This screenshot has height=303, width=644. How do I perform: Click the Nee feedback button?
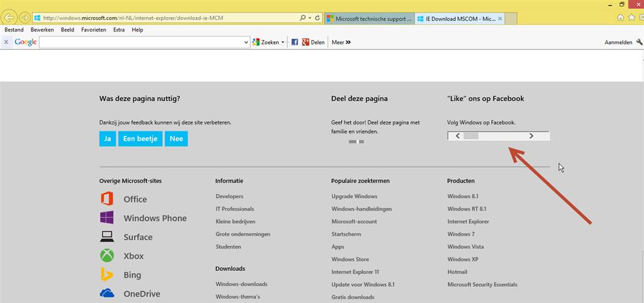click(176, 139)
